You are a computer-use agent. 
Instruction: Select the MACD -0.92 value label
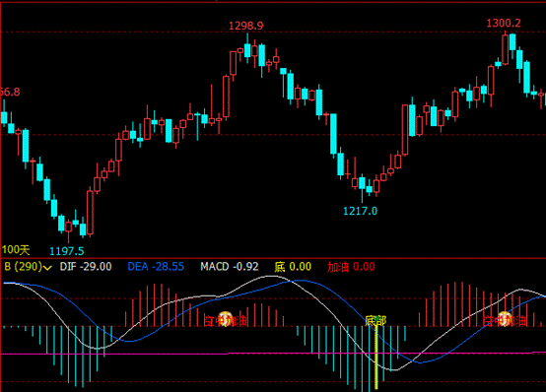[230, 267]
